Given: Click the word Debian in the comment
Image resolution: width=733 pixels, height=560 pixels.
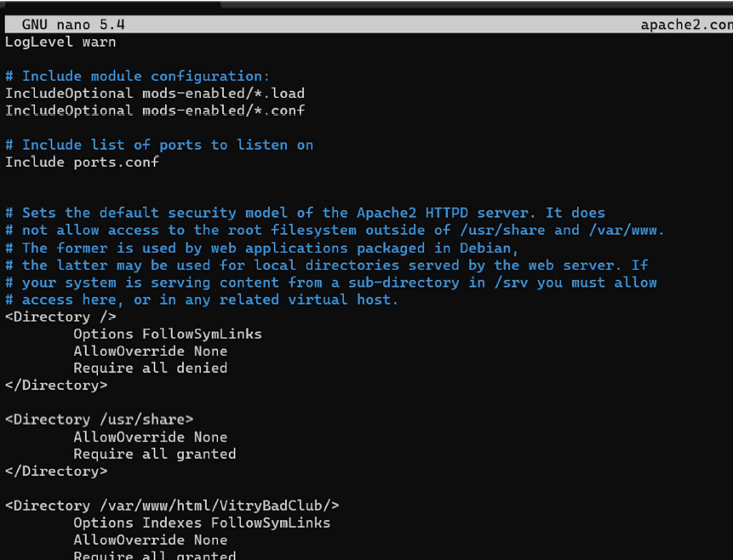Looking at the screenshot, I should coord(489,249).
